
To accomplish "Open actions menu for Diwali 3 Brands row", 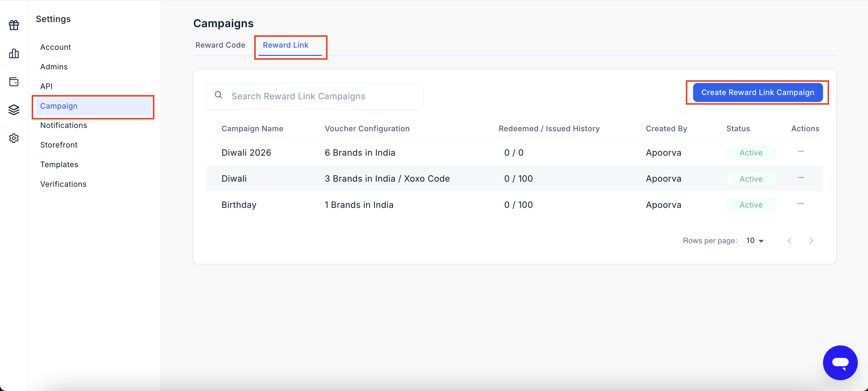I will [801, 178].
